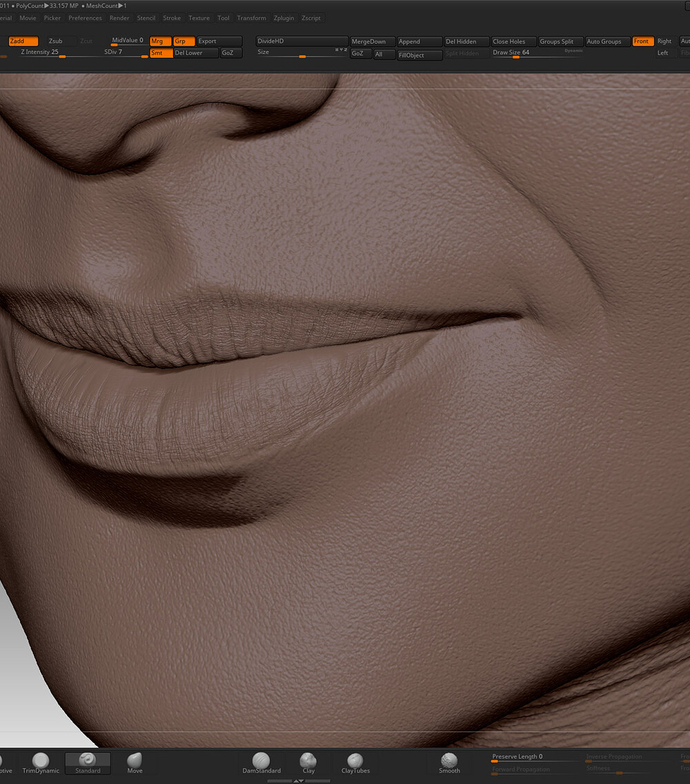Open the Stencil menu
This screenshot has width=690, height=784.
coord(146,18)
